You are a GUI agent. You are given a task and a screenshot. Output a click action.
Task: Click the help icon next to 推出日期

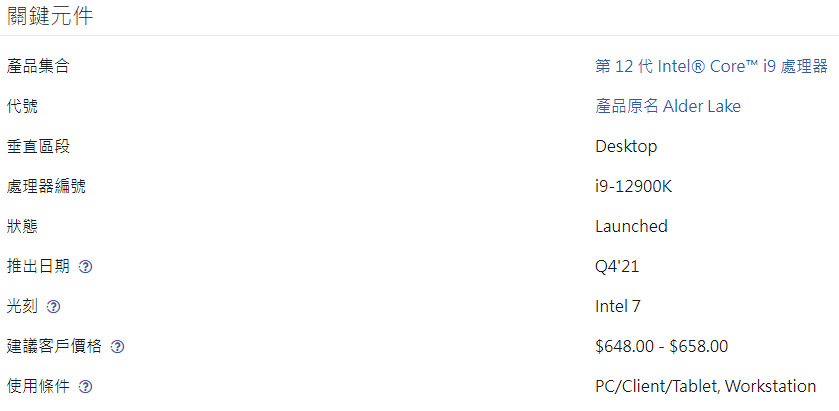point(86,267)
